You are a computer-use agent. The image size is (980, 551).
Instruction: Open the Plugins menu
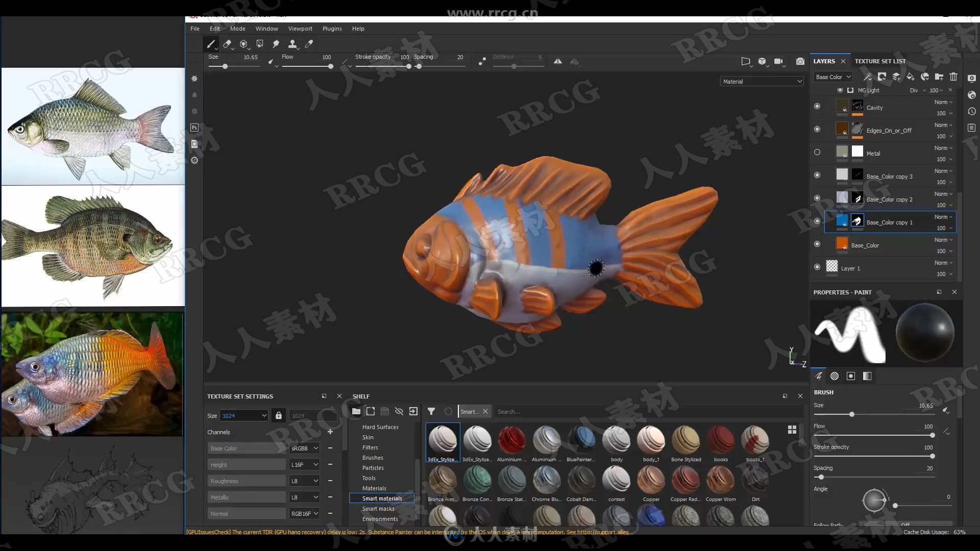[x=332, y=28]
